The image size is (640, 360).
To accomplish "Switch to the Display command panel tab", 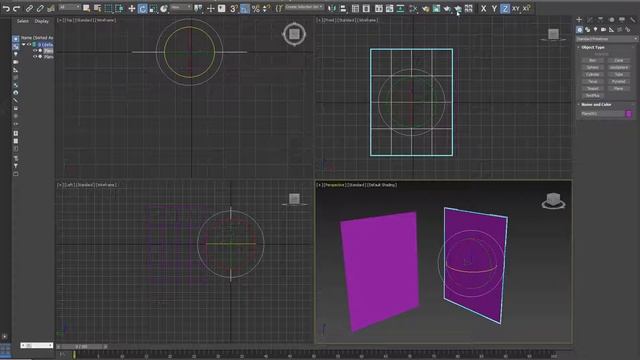I will click(x=622, y=20).
